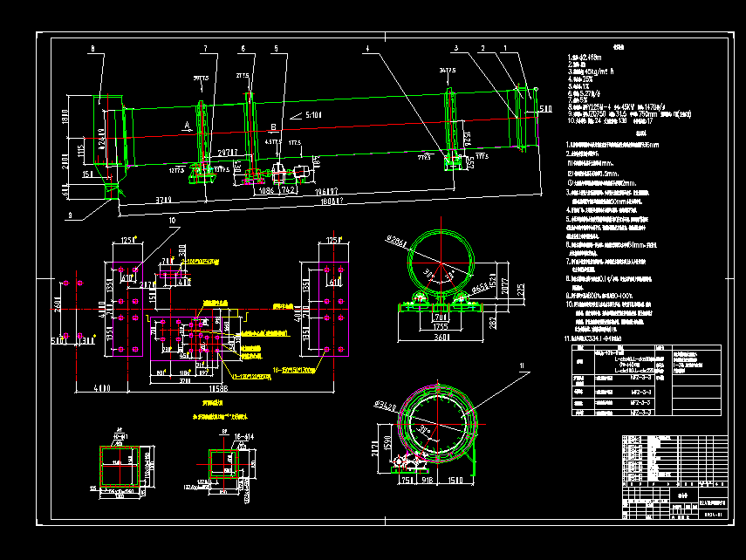
Task: Select the 751 dimension under the gear view
Action: tap(407, 481)
